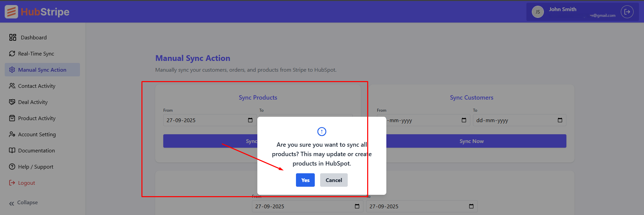Viewport: 644px width, 215px height.
Task: Click the Logout arrow icon in sidebar
Action: 12,183
